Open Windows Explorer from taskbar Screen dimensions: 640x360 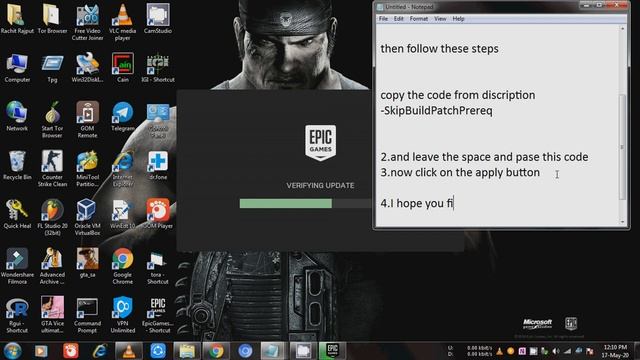point(187,351)
